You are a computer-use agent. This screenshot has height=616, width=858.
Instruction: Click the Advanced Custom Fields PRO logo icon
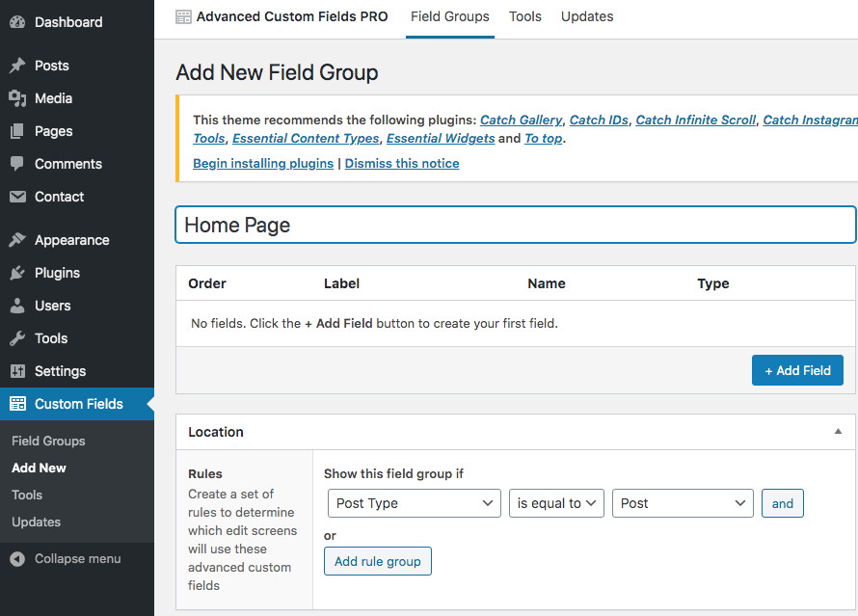(183, 17)
